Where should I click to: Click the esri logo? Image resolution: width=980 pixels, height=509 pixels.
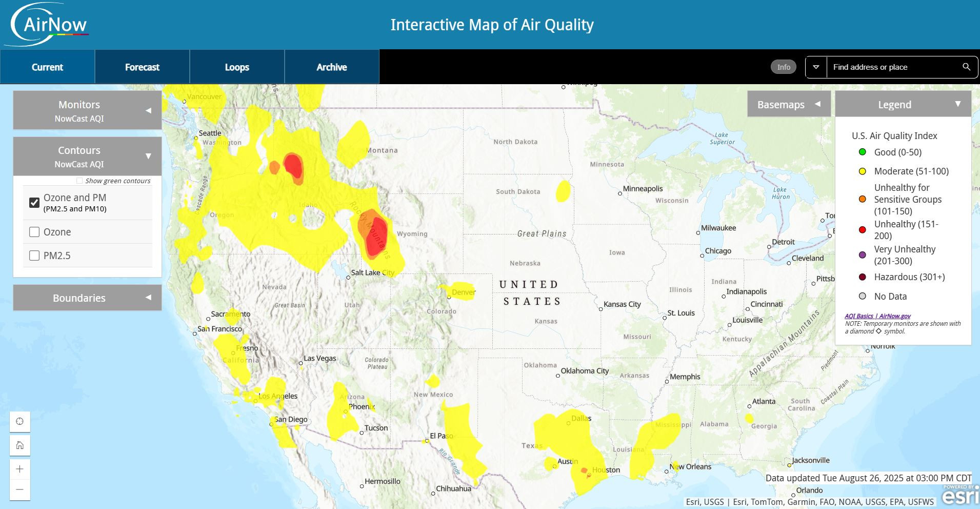pos(960,496)
